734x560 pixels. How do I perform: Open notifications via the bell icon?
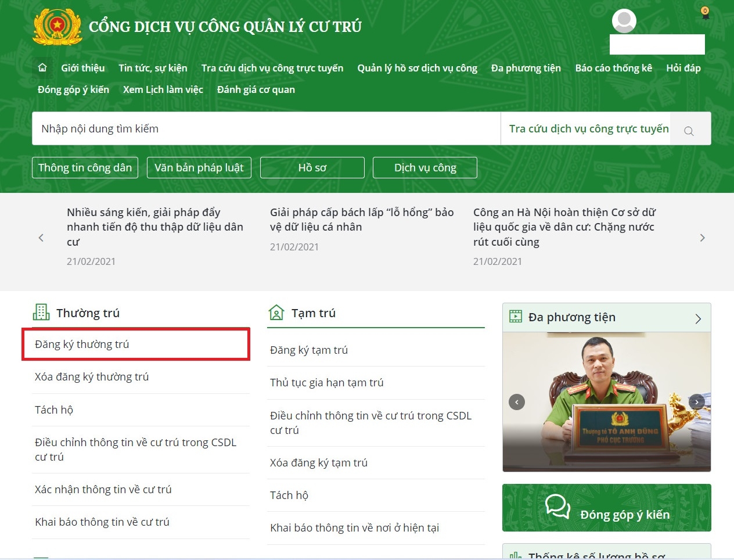(x=704, y=14)
